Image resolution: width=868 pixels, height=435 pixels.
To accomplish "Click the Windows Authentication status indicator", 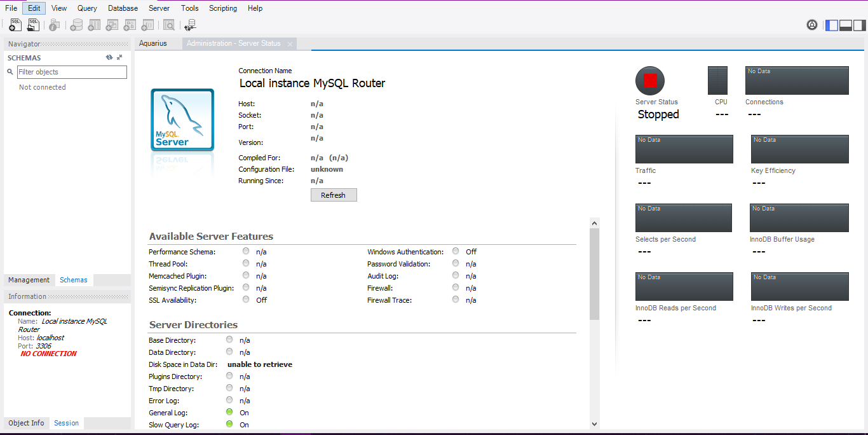I will (456, 251).
